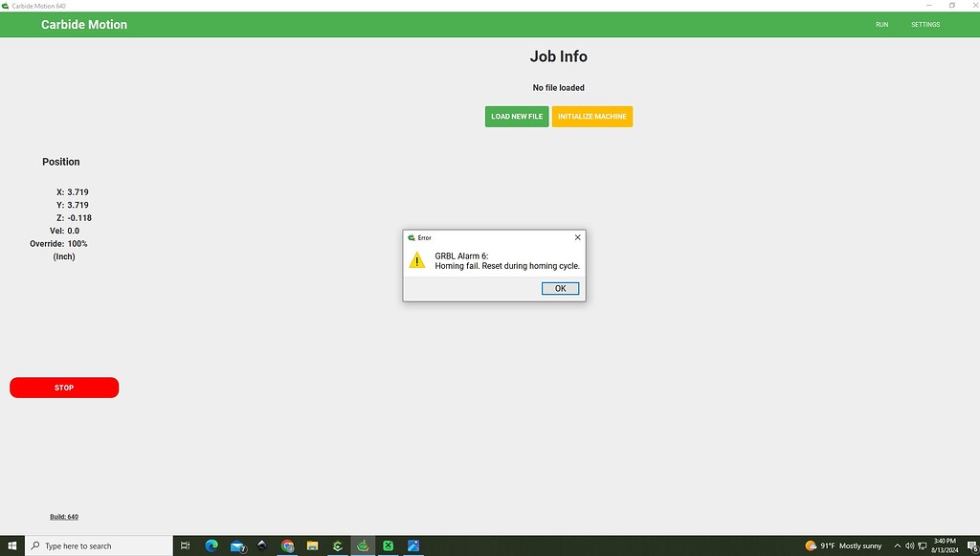Click the Initialize Machine button
Viewport: 980px width, 556px height.
(591, 117)
